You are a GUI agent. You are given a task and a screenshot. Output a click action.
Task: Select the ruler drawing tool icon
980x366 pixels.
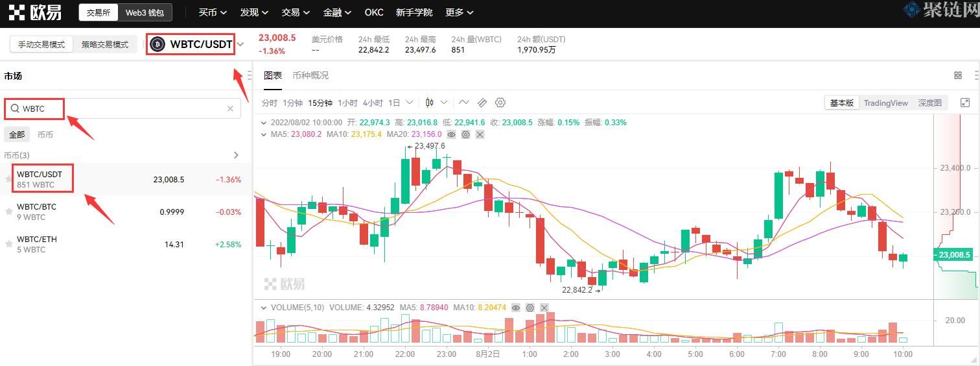coord(482,103)
